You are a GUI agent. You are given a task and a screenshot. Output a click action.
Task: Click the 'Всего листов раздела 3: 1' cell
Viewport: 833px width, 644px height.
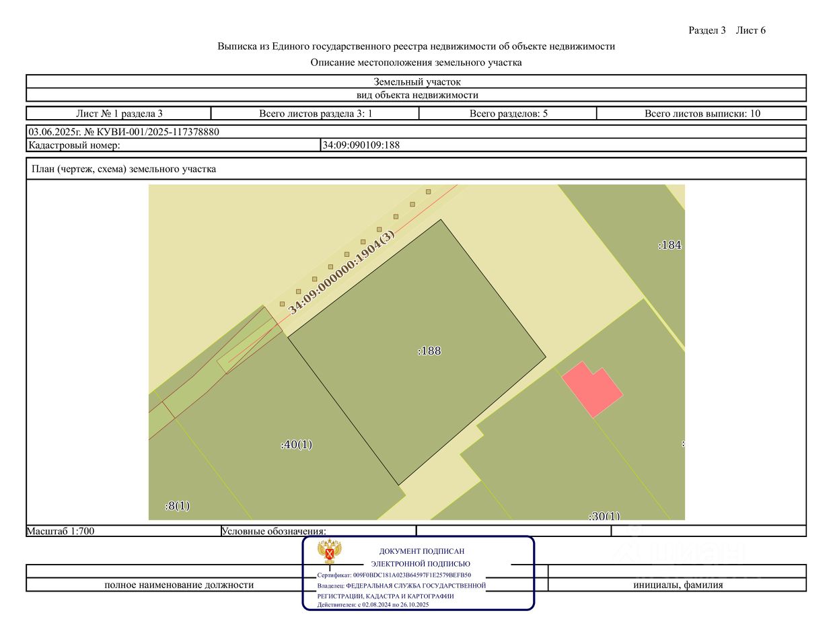316,113
